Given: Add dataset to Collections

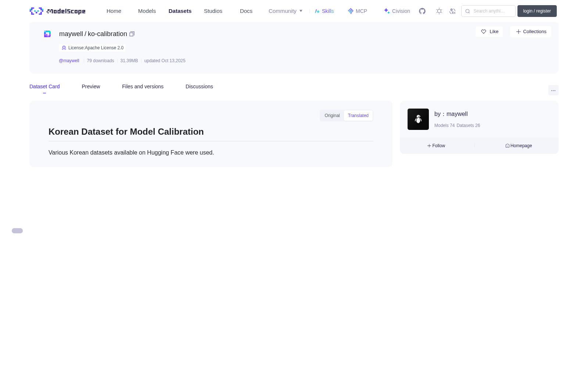Looking at the screenshot, I should tap(531, 32).
